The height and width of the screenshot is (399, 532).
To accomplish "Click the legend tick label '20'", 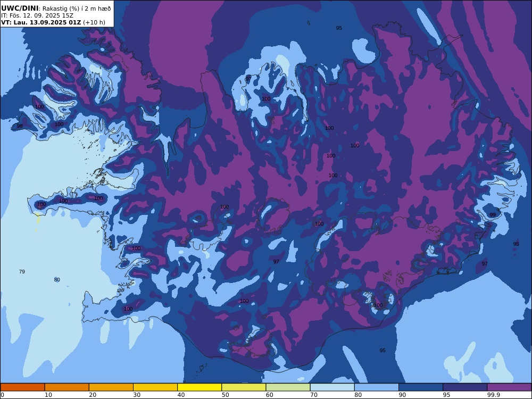I will pos(93,395).
